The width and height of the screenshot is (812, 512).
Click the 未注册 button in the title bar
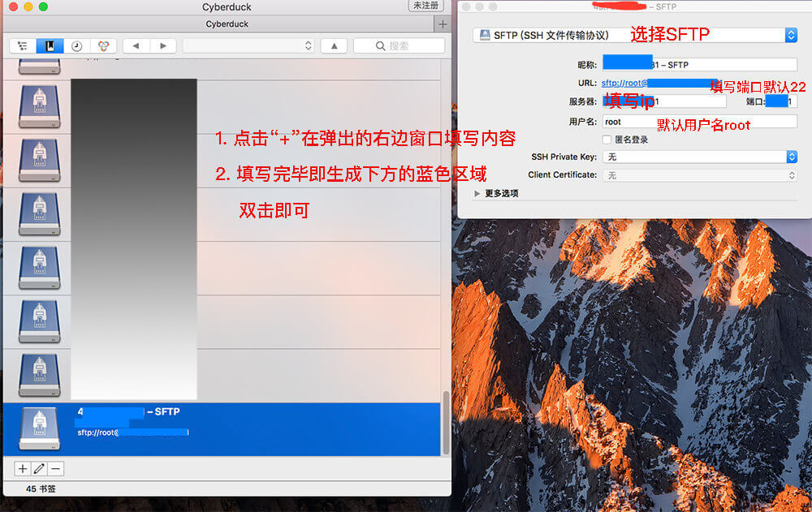427,6
